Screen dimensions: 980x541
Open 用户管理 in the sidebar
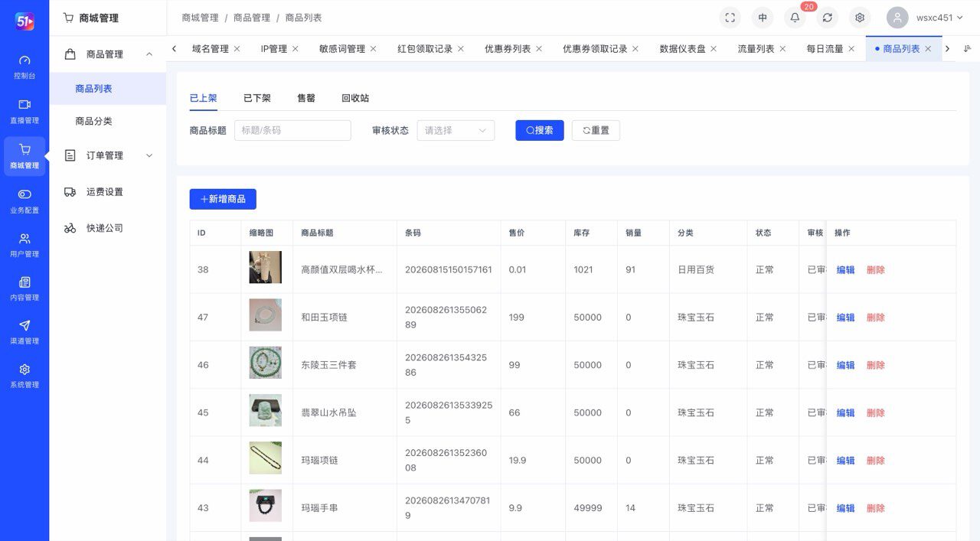coord(24,245)
